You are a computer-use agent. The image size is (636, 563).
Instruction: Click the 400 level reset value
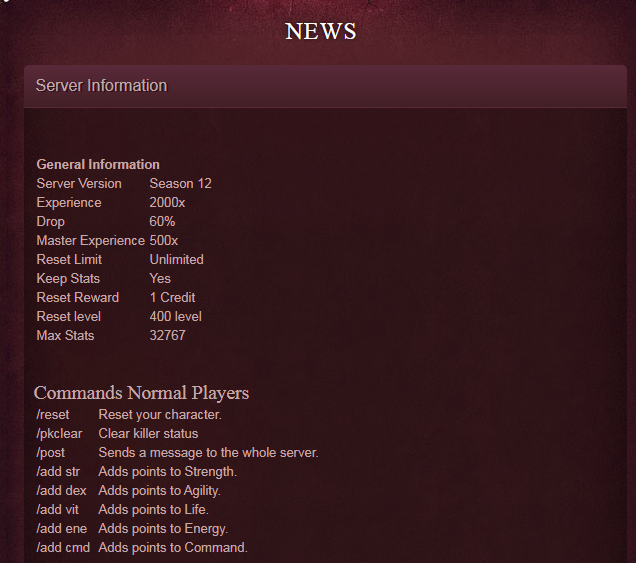coord(175,316)
